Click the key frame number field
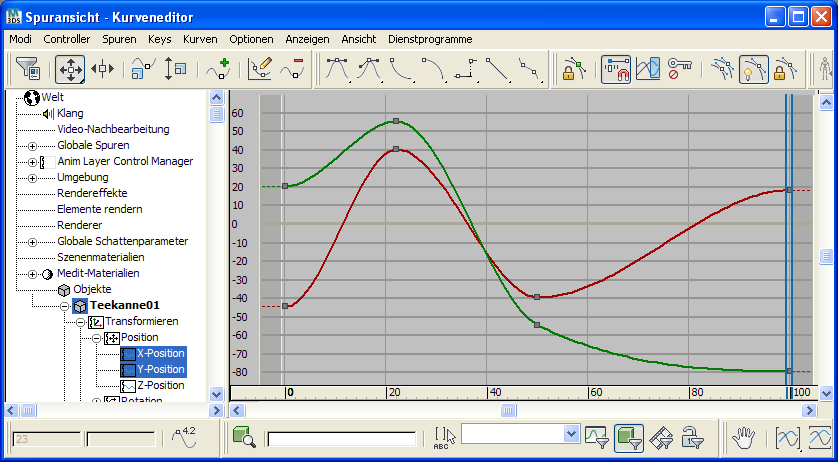This screenshot has width=838, height=462. (x=46, y=440)
